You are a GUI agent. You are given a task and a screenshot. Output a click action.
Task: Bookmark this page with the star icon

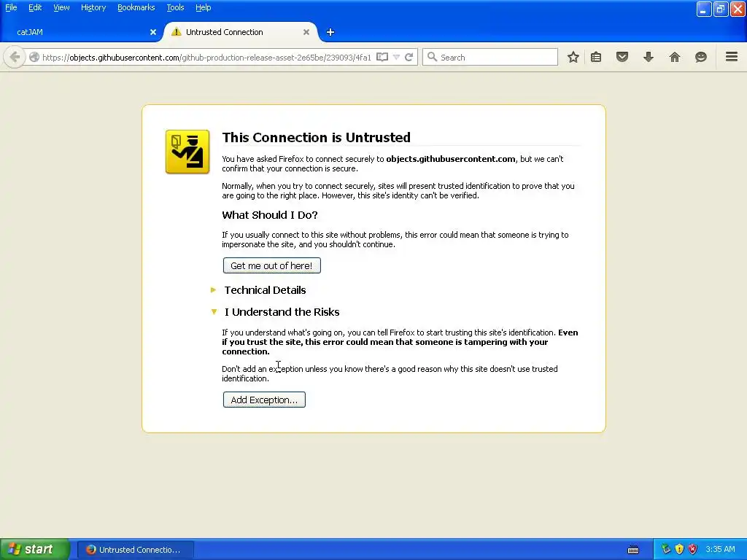573,57
